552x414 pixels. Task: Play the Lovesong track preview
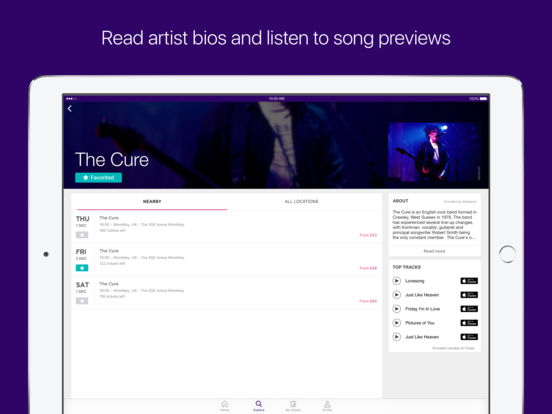tap(396, 281)
